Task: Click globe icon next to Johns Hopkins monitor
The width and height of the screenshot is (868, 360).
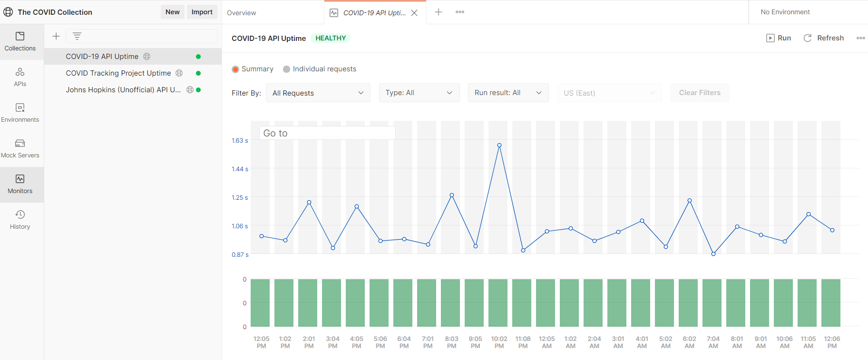Action: 190,89
